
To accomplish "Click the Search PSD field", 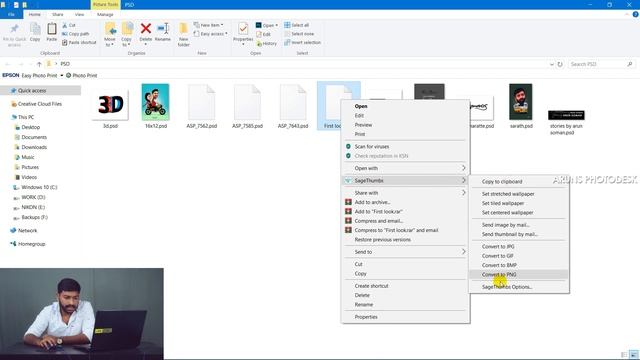I will 602,64.
